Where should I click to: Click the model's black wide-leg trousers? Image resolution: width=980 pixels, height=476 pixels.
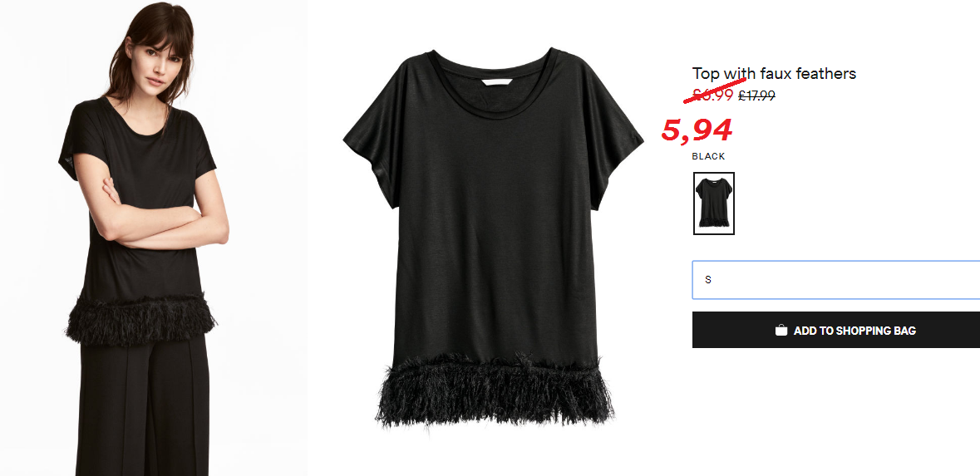(143, 406)
